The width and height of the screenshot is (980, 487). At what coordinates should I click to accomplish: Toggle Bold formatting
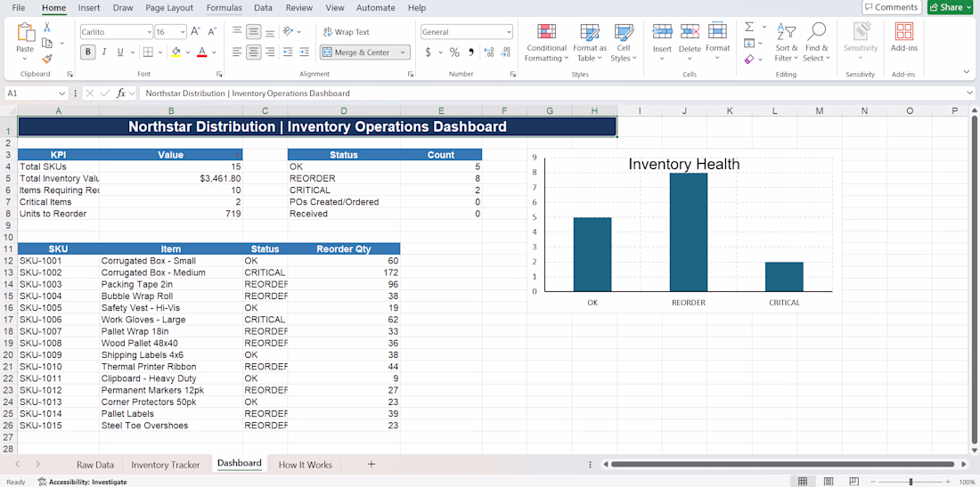point(88,52)
